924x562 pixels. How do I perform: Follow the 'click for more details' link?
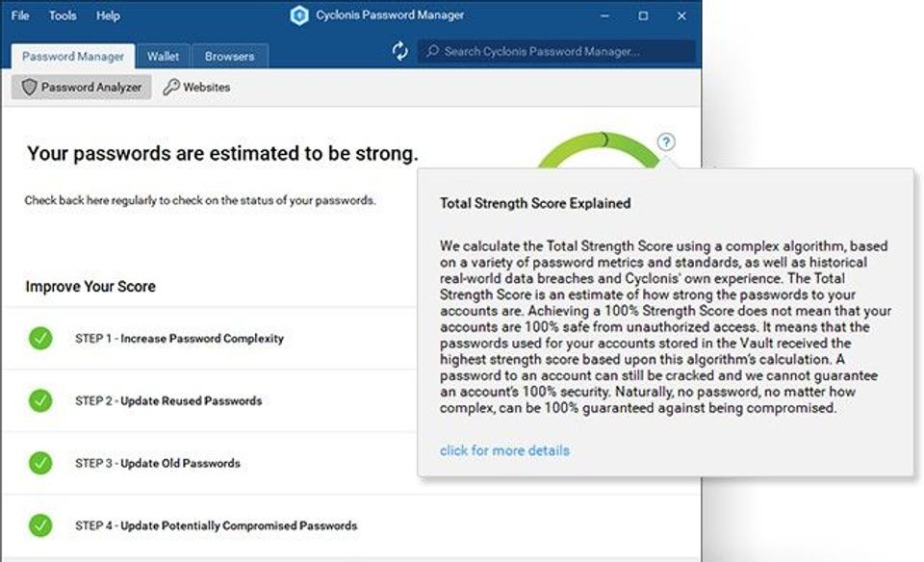[504, 450]
